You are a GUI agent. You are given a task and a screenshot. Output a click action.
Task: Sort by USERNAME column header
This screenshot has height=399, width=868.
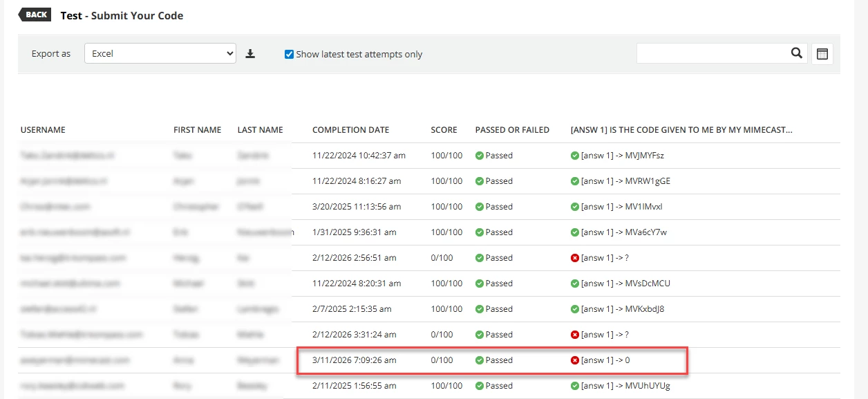[43, 130]
